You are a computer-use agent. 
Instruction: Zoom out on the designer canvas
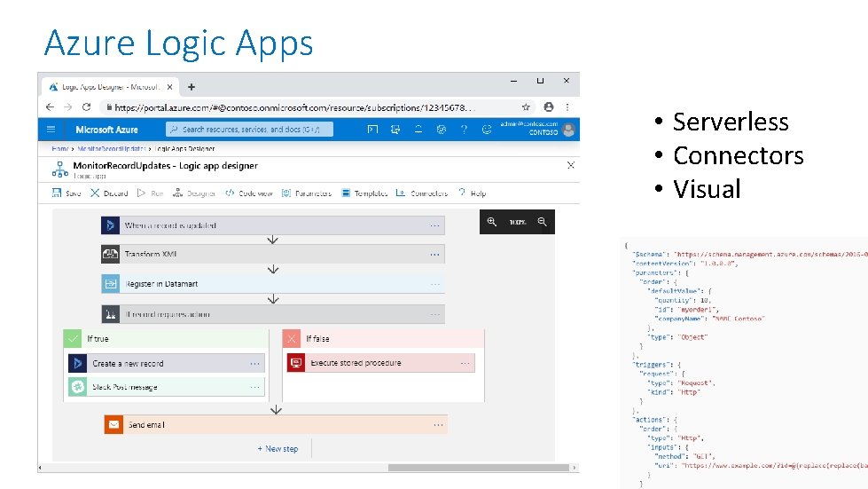tap(543, 222)
